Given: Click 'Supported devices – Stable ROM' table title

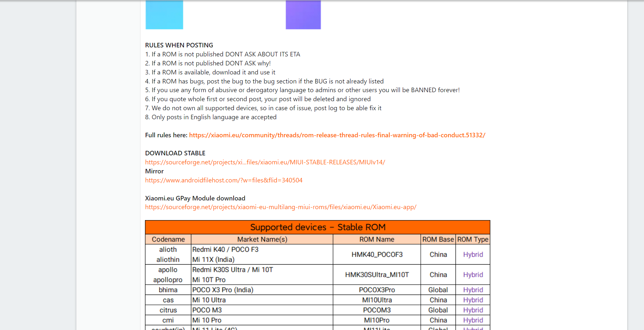Looking at the screenshot, I should (x=318, y=227).
